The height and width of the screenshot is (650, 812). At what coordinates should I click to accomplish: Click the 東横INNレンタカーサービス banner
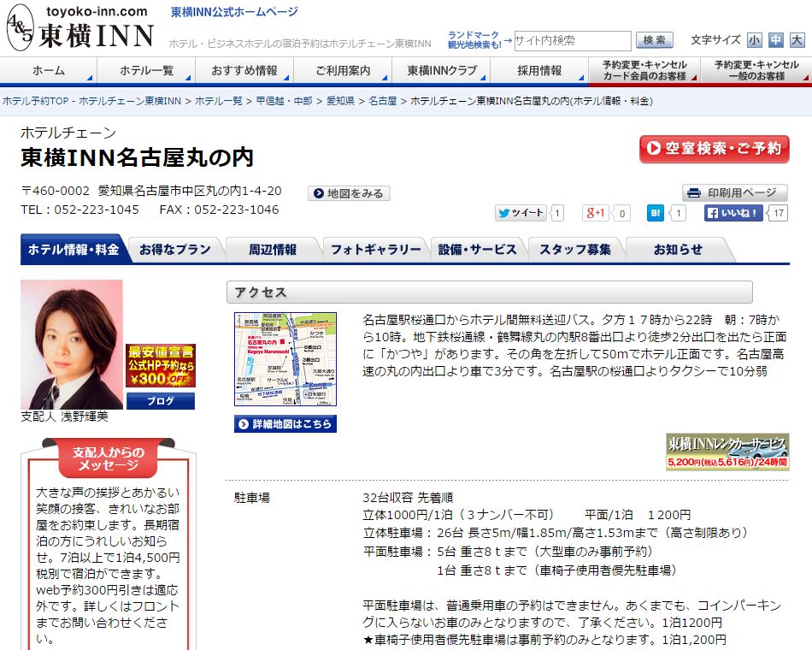(x=727, y=452)
